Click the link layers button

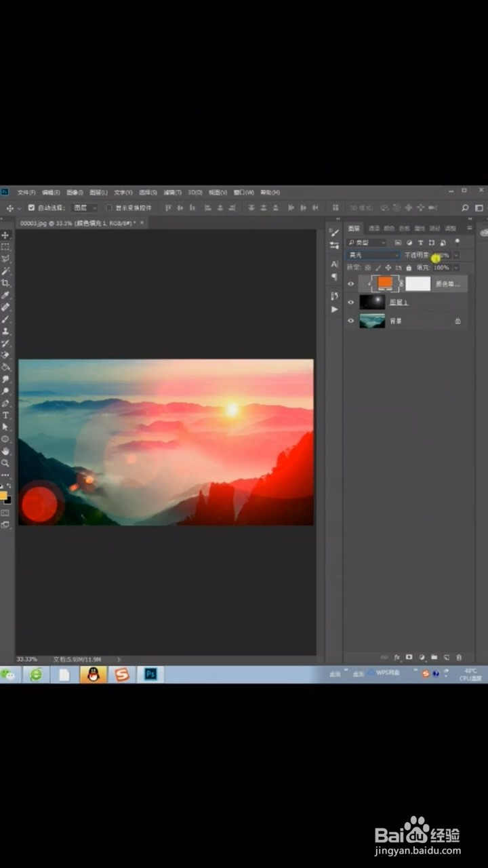[384, 657]
